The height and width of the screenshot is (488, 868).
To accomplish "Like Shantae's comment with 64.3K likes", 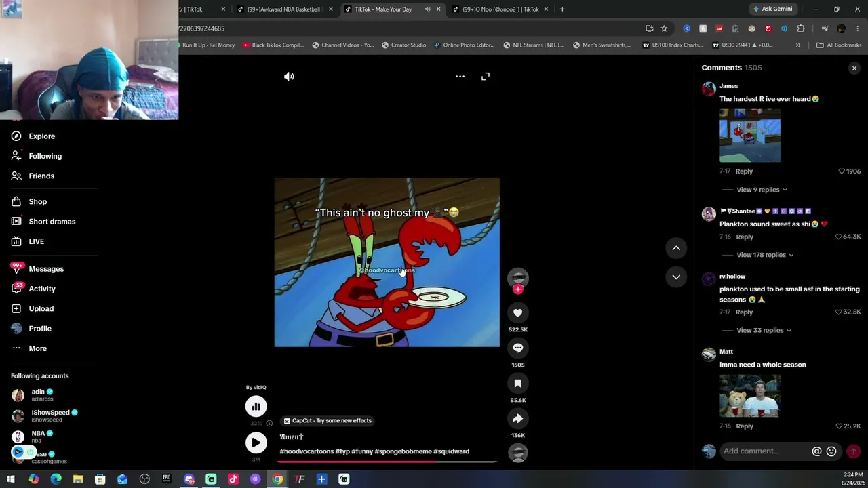I will coord(839,237).
